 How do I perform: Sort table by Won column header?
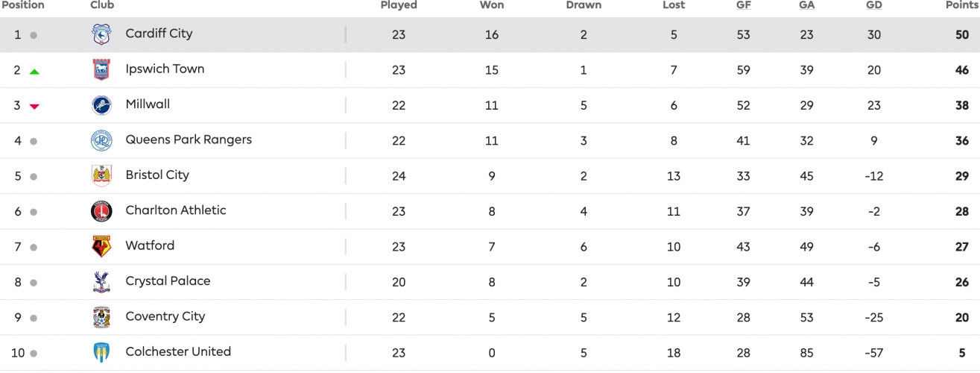(x=492, y=5)
